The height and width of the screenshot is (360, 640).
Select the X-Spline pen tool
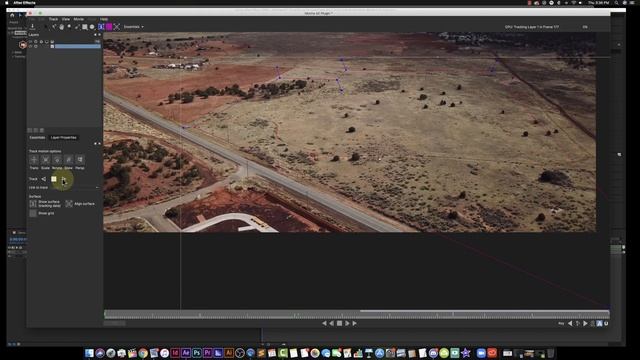[77, 27]
